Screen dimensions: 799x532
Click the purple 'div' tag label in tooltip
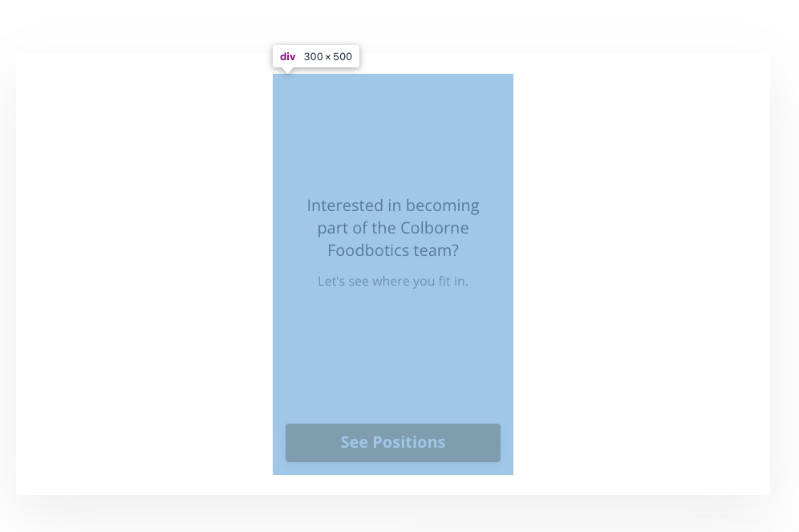[x=287, y=56]
